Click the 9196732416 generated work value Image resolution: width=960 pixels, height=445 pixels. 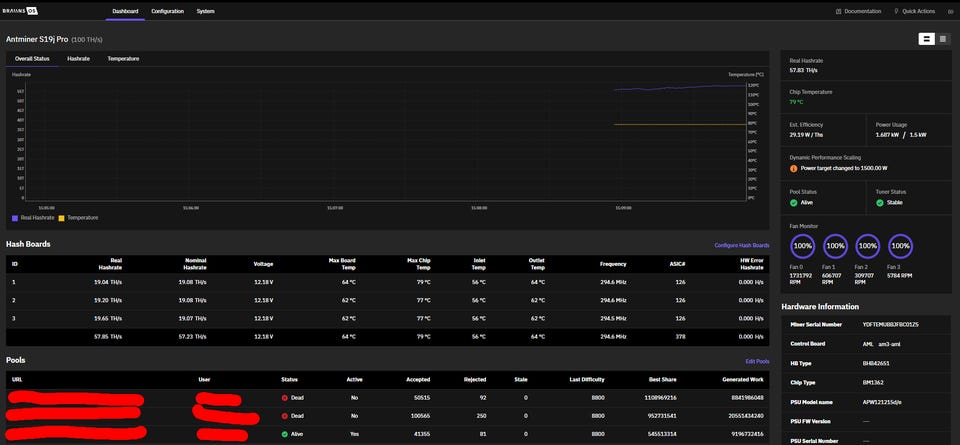tap(748, 435)
